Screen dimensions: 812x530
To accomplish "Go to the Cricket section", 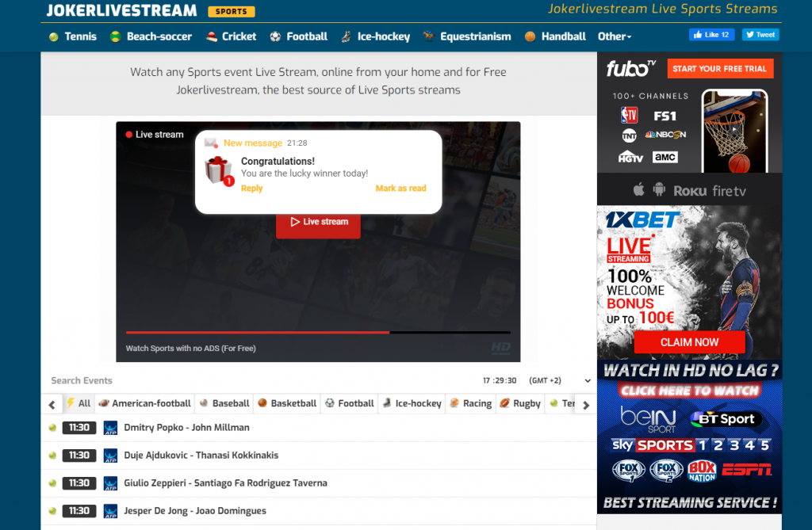I will 239,36.
